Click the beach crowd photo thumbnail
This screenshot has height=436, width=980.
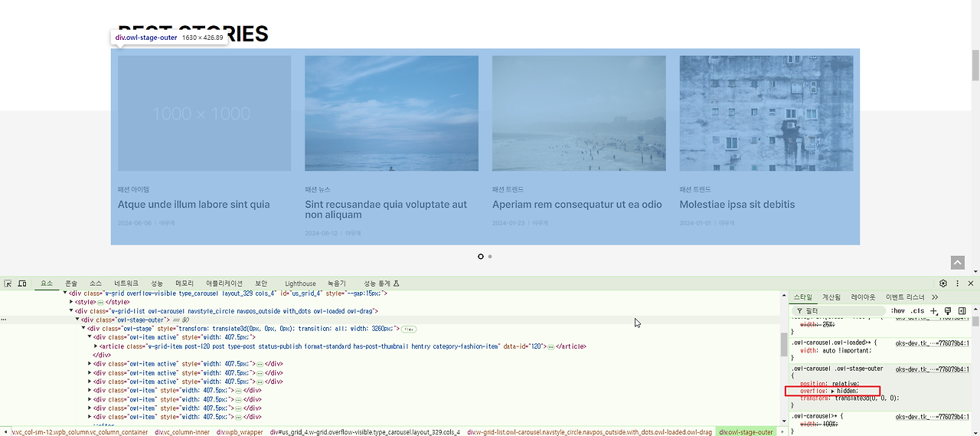pyautogui.click(x=579, y=113)
